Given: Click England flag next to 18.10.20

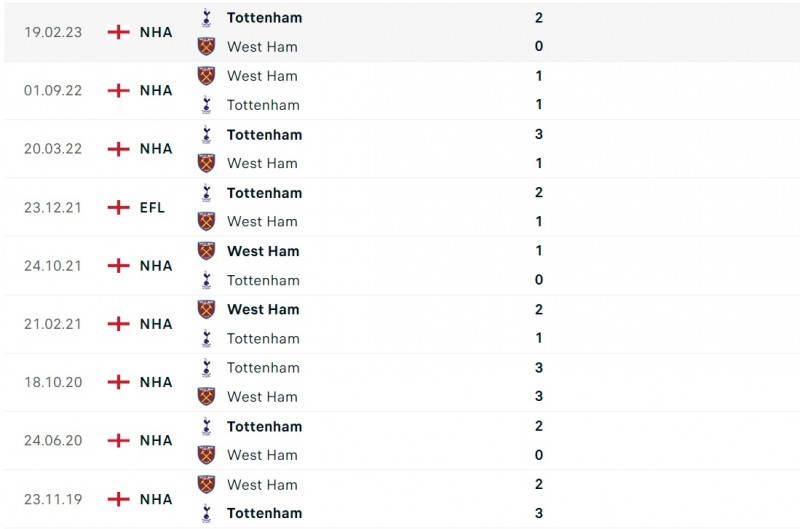Looking at the screenshot, I should point(118,382).
